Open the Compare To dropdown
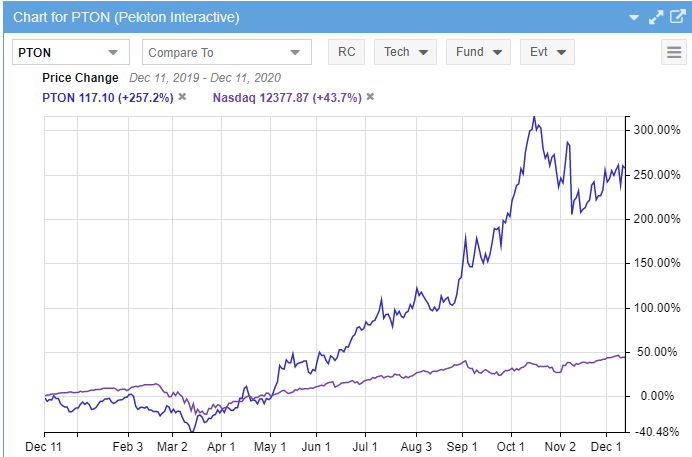This screenshot has height=457, width=692. tap(227, 52)
